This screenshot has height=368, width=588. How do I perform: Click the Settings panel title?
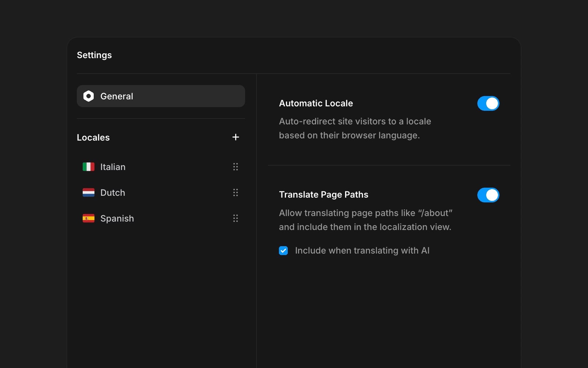[94, 55]
